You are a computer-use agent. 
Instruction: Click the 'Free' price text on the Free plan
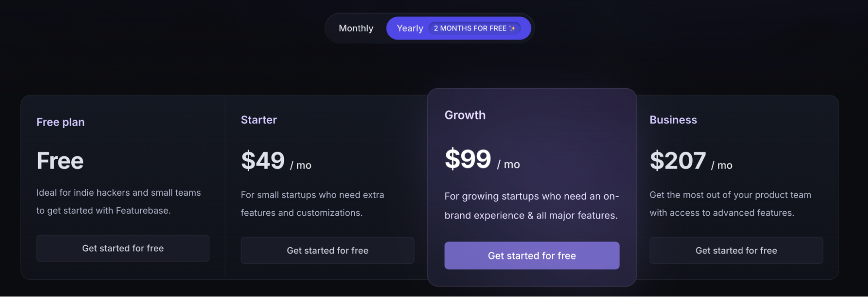[60, 160]
